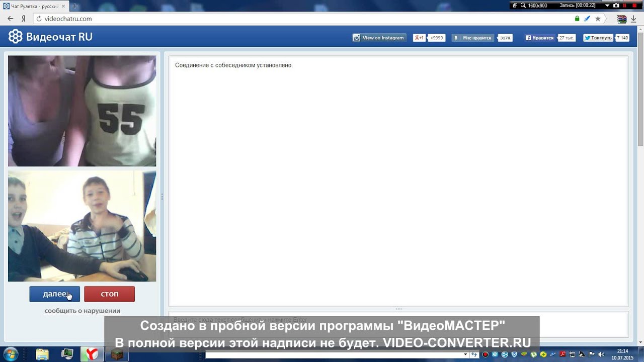
Task: Click the taskbar clock showing 21:14
Action: click(622, 354)
